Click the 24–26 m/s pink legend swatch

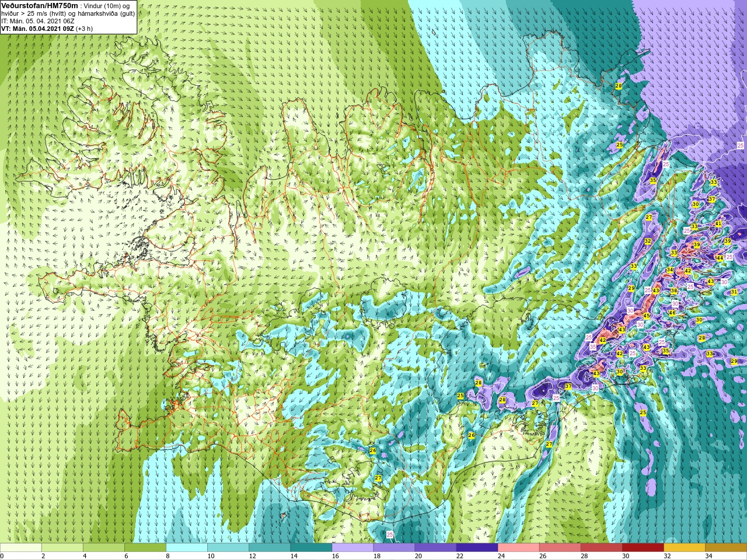click(518, 548)
